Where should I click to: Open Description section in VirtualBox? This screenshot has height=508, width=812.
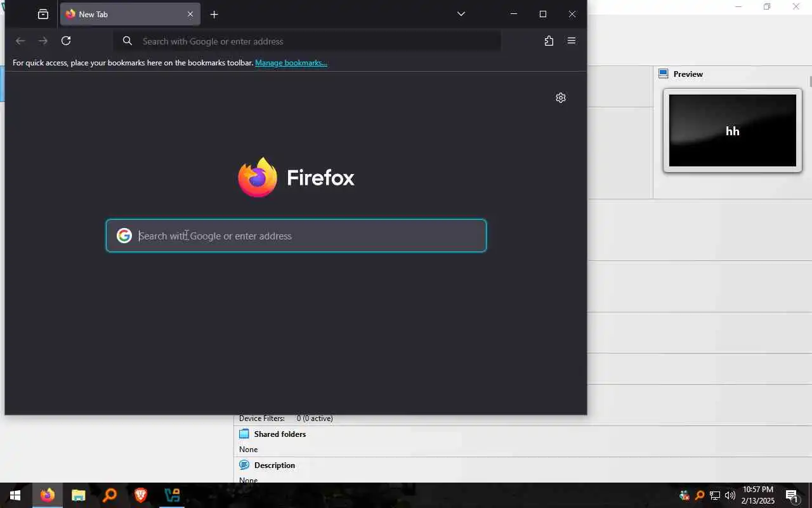(275, 465)
